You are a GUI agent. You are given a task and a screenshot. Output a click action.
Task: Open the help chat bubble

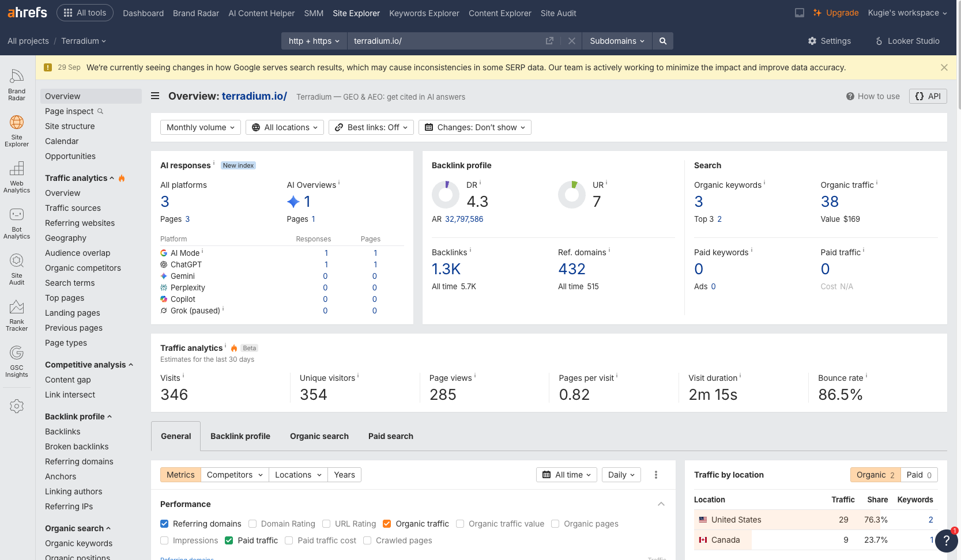click(x=946, y=541)
